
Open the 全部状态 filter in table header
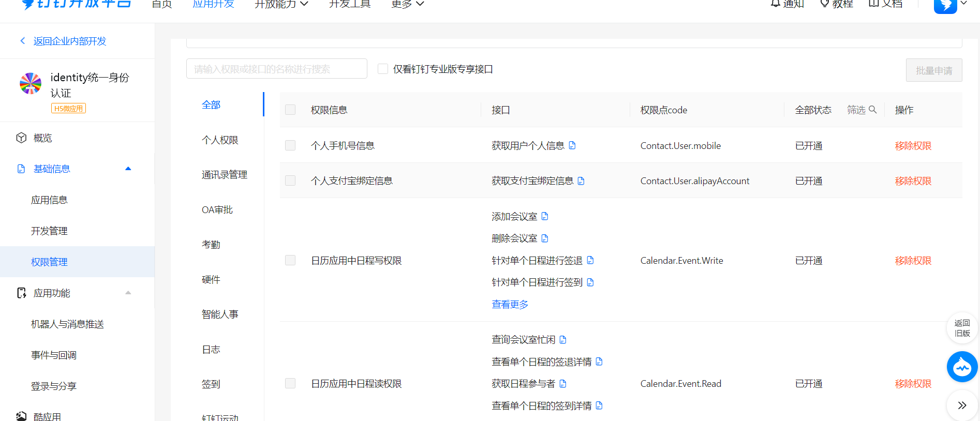(x=813, y=110)
